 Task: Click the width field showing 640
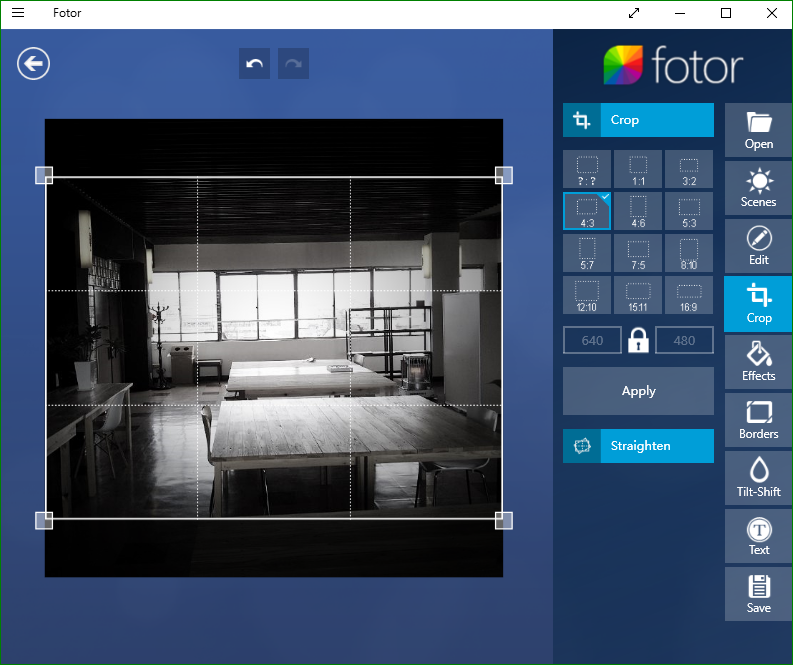click(592, 340)
